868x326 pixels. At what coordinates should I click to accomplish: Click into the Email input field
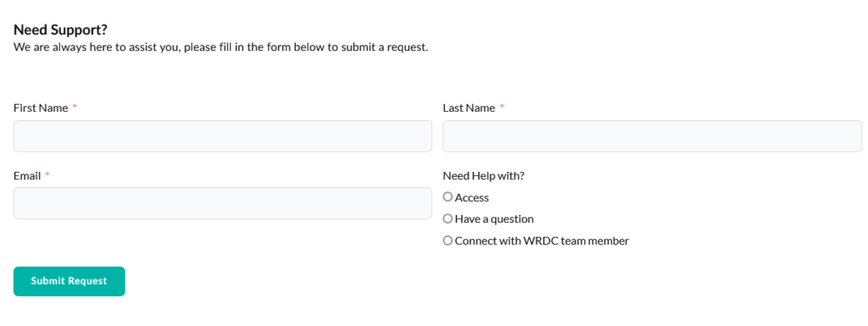click(223, 203)
